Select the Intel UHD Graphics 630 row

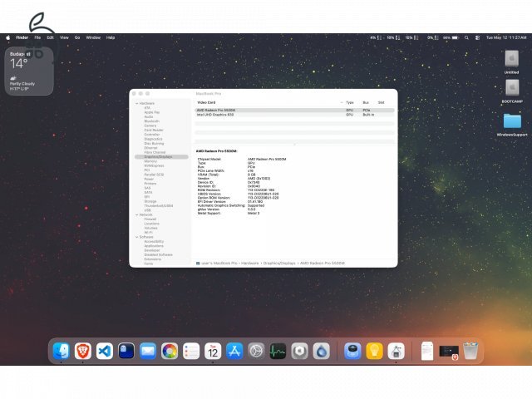click(294, 115)
